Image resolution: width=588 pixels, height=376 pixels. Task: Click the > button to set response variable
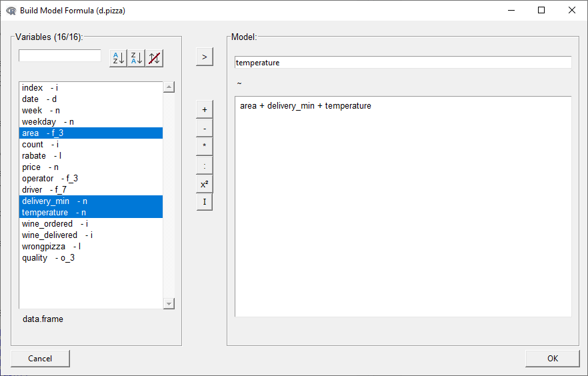tap(204, 57)
